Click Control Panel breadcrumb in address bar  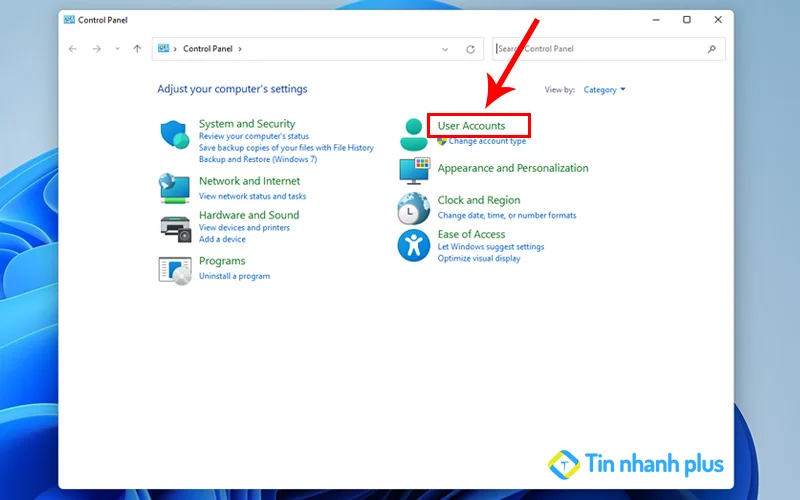tap(207, 49)
